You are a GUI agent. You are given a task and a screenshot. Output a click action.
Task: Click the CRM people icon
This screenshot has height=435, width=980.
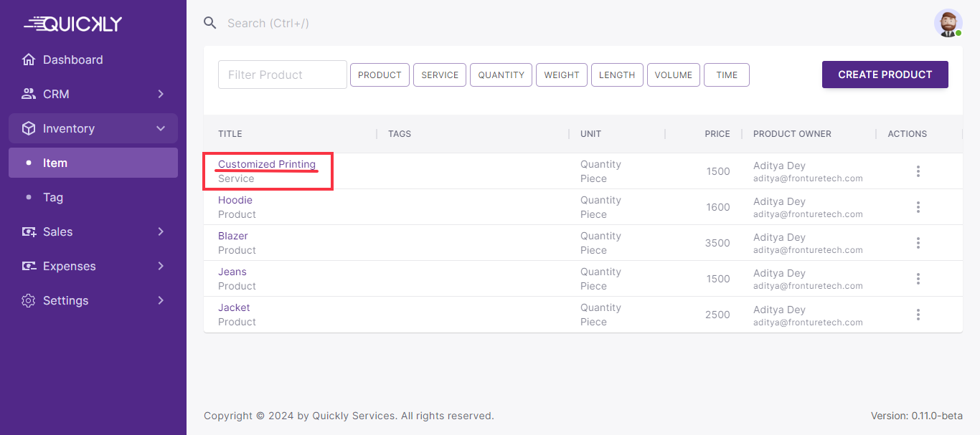click(29, 94)
